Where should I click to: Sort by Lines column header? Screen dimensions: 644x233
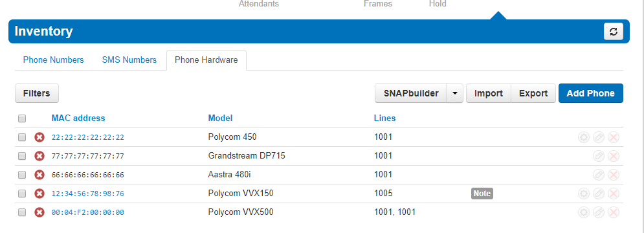pos(385,118)
